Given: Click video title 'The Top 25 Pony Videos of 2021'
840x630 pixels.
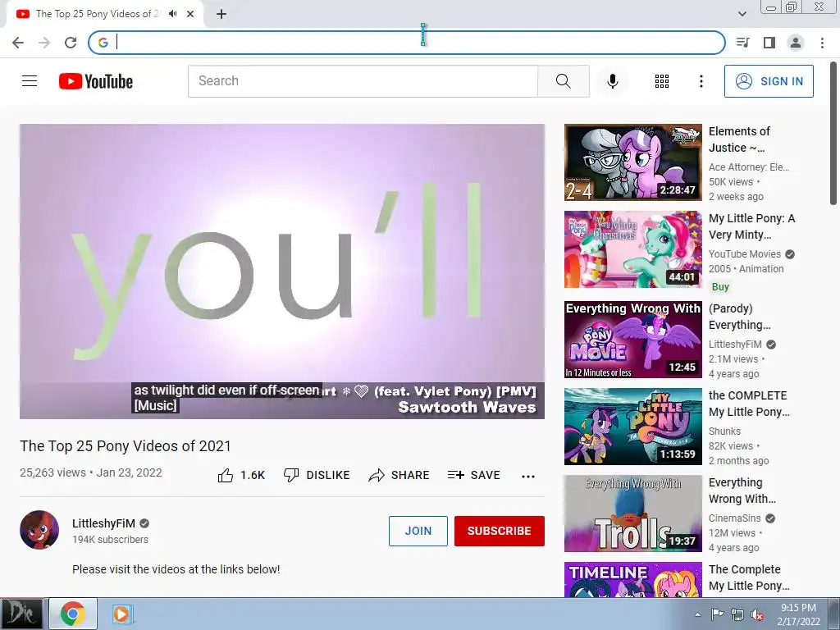Looking at the screenshot, I should pyautogui.click(x=126, y=445).
